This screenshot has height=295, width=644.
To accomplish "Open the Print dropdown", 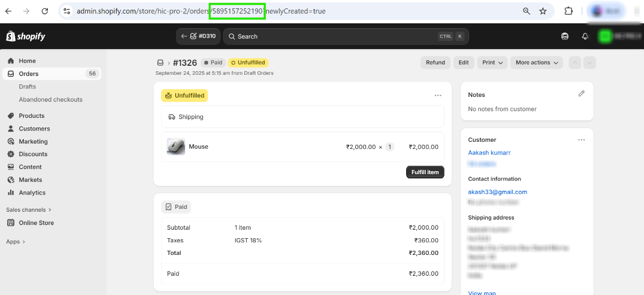I will [x=494, y=62].
